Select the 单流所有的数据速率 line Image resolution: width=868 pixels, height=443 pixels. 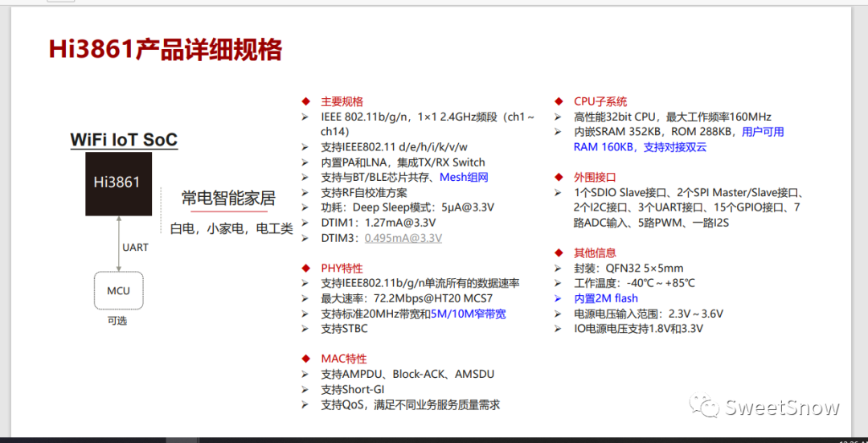[420, 284]
